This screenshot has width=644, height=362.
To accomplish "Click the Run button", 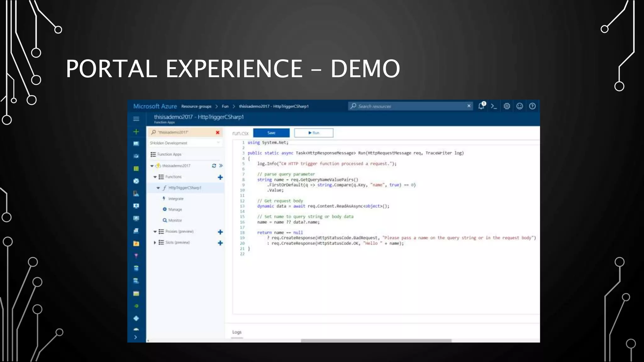I will tap(314, 133).
